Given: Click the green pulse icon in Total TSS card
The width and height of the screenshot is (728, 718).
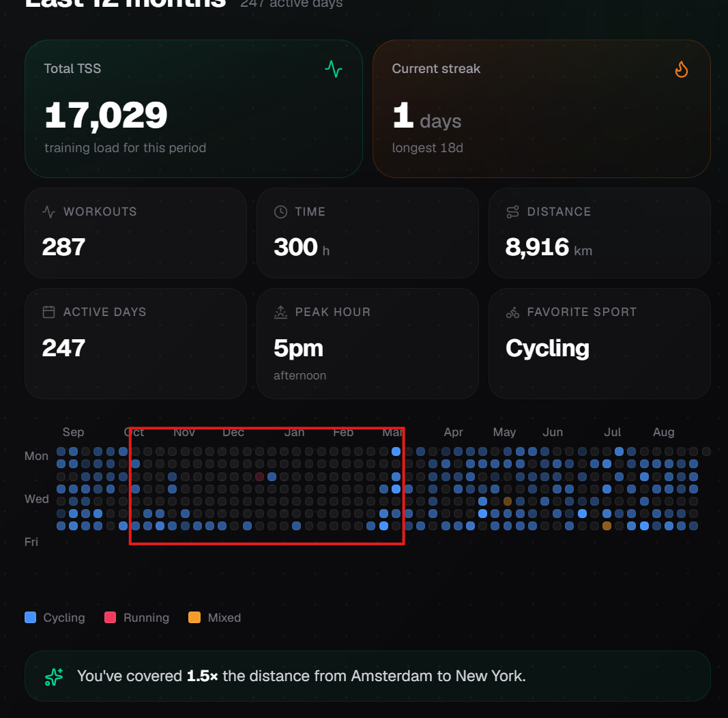Looking at the screenshot, I should click(334, 69).
